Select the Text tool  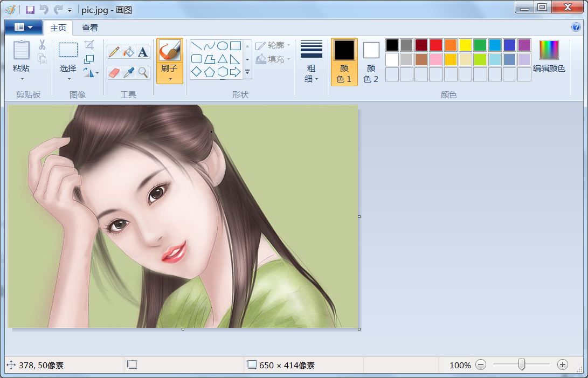(x=143, y=52)
